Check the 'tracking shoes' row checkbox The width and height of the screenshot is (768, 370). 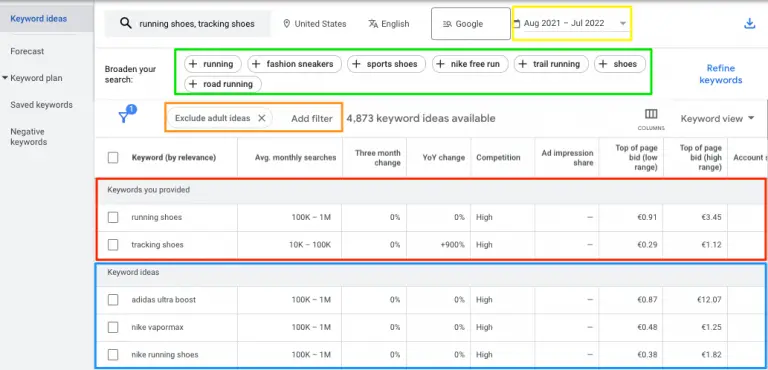[113, 245]
